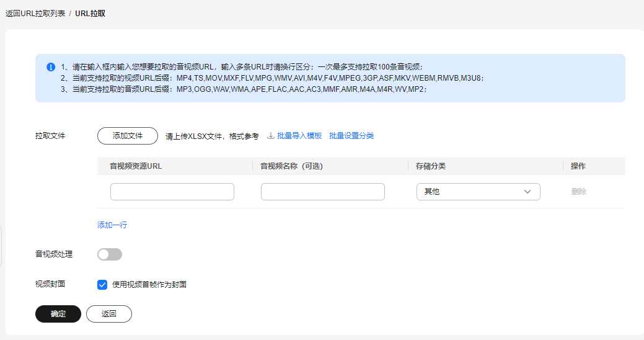Click the 音视频资源URL column header
This screenshot has width=644, height=340.
click(136, 166)
